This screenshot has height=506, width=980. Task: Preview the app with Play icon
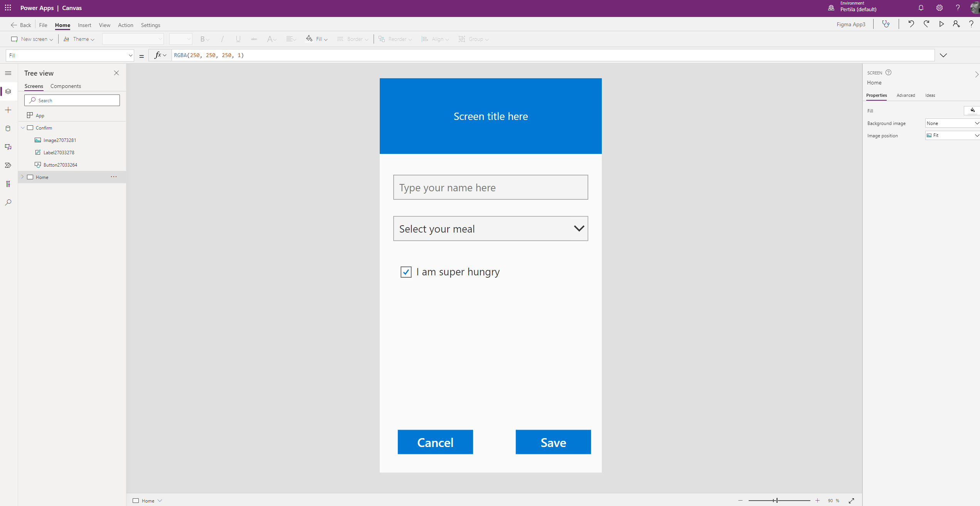941,24
